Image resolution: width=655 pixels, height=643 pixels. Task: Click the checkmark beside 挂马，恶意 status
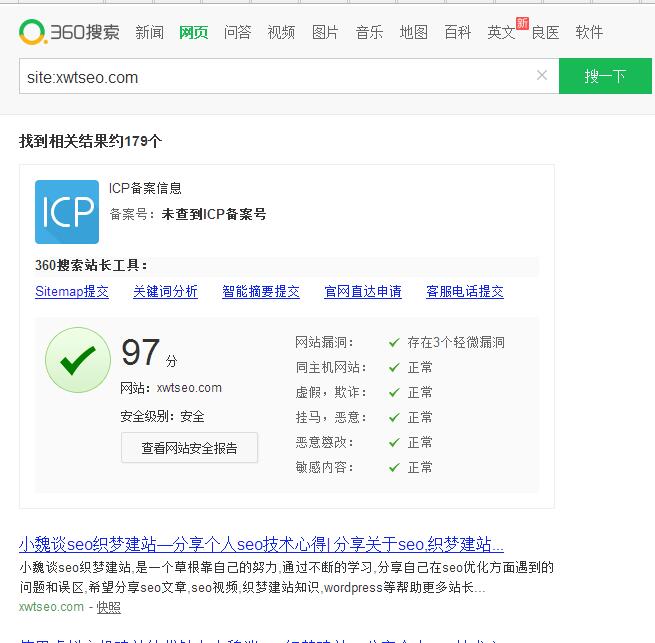(394, 417)
